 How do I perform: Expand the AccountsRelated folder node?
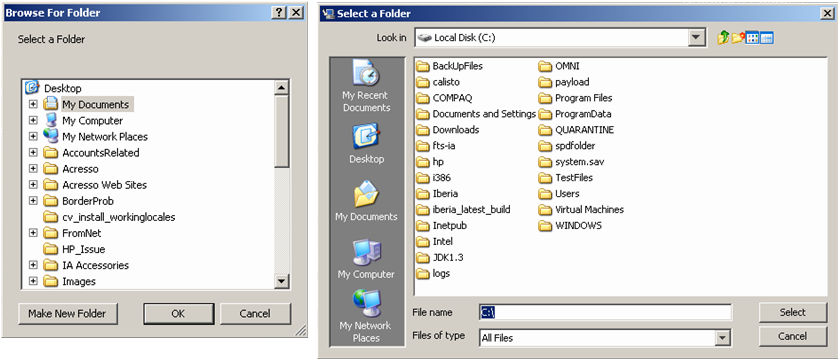(33, 152)
